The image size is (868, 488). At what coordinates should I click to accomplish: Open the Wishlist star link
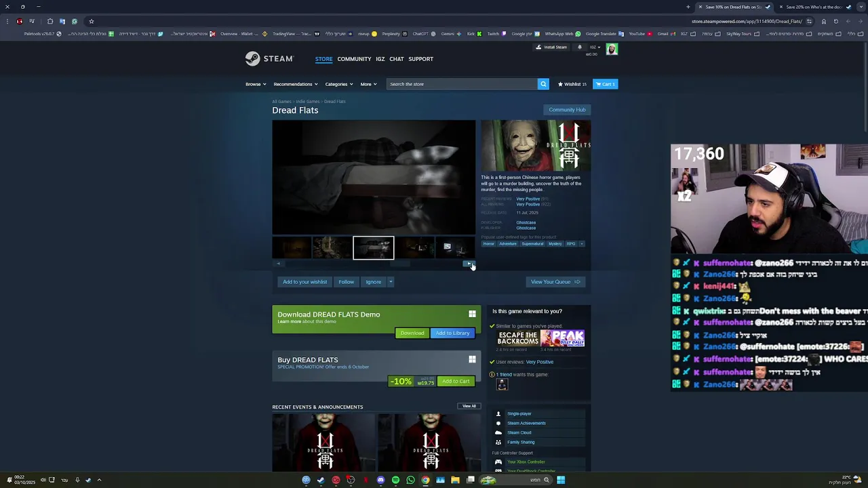click(572, 84)
